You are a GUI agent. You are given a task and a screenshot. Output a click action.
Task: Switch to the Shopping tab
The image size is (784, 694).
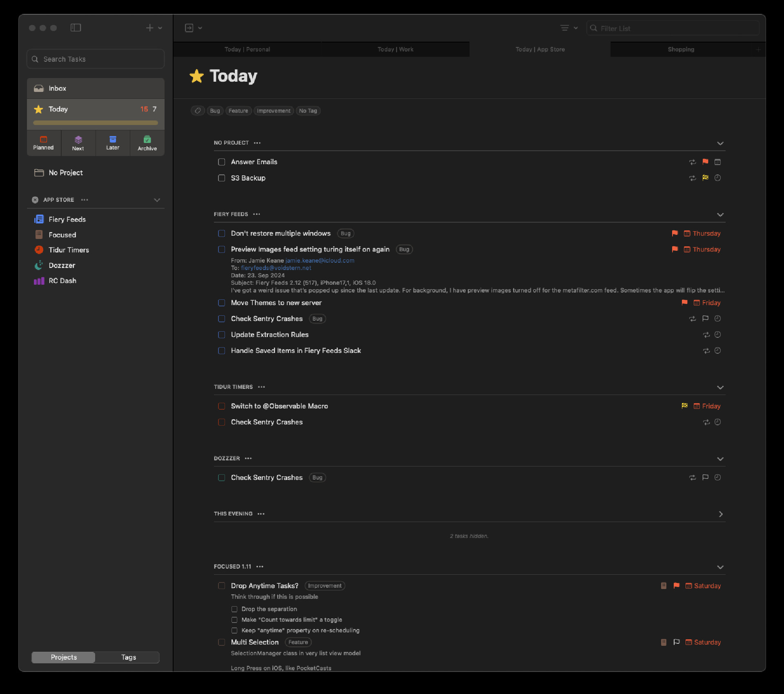[x=681, y=49]
